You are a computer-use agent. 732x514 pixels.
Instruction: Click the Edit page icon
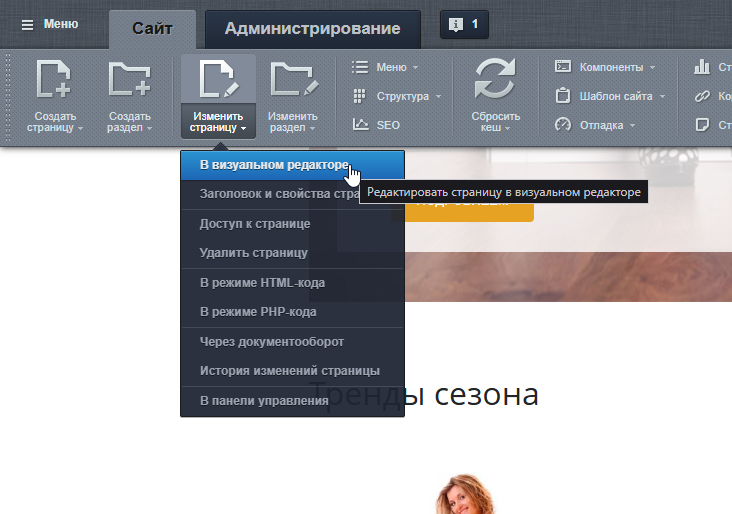218,81
